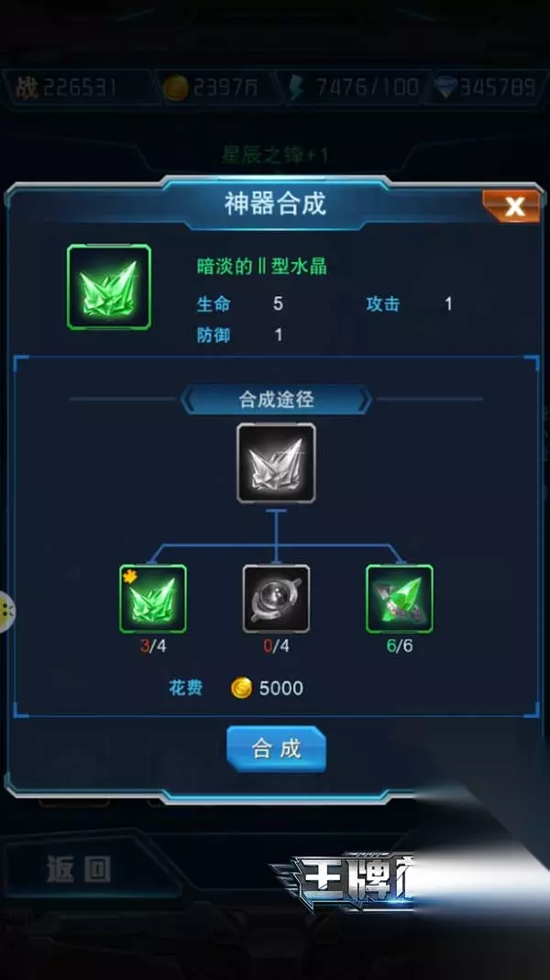The width and height of the screenshot is (550, 980).
Task: Tap the 6/6 count under green shard
Action: click(x=400, y=645)
